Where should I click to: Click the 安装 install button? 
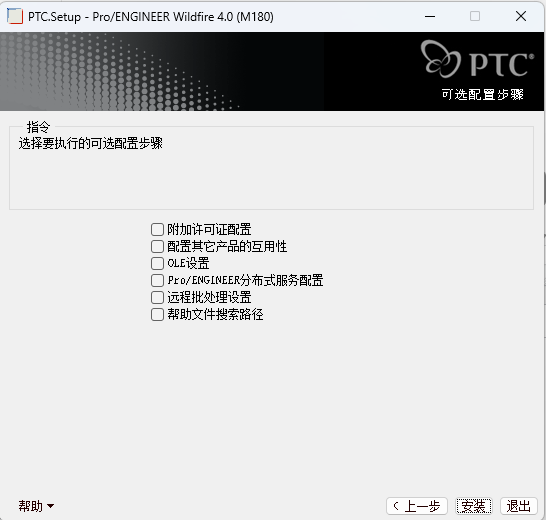tap(474, 506)
